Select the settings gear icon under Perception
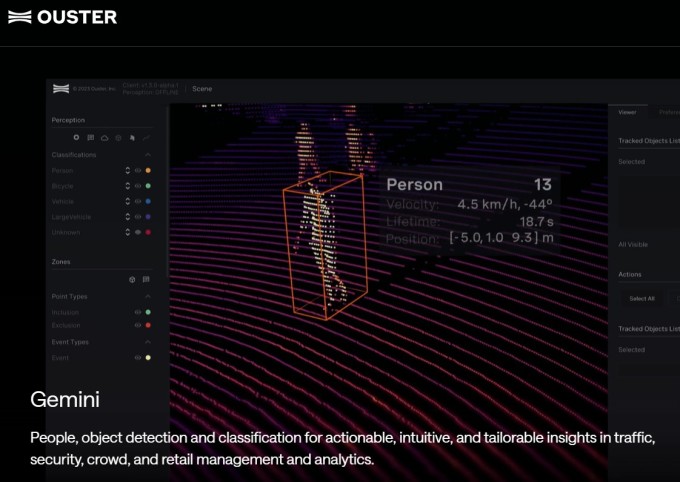 pos(76,138)
